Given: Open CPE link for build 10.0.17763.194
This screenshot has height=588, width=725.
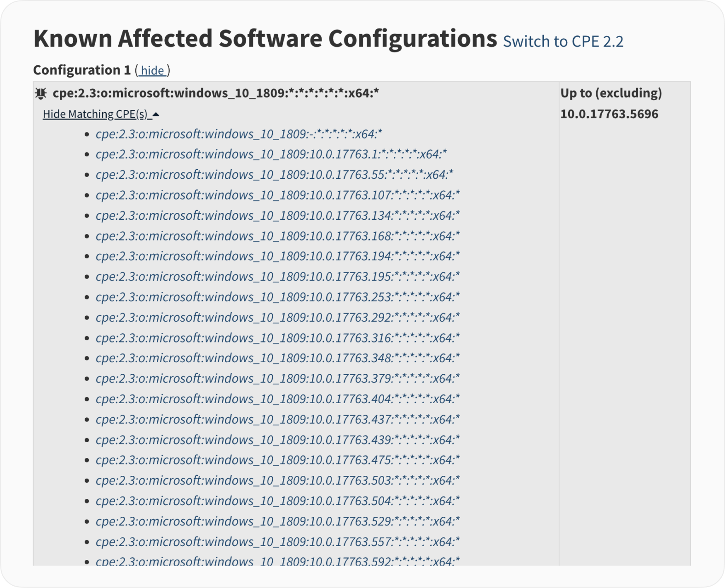Looking at the screenshot, I should [x=277, y=256].
